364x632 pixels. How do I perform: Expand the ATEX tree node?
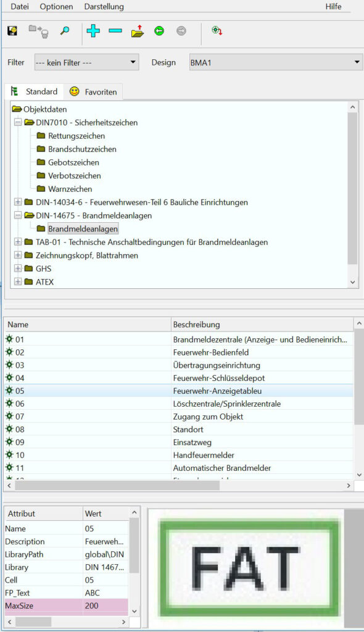(18, 281)
